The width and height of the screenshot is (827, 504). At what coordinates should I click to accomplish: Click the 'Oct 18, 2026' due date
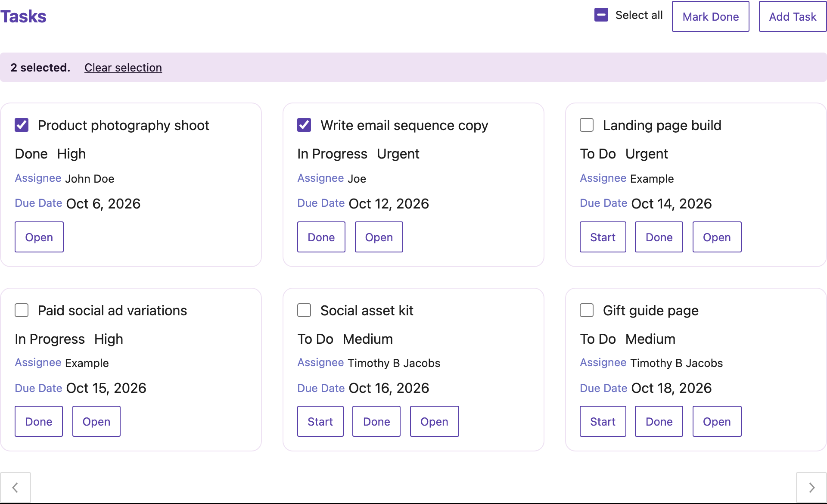click(x=672, y=388)
